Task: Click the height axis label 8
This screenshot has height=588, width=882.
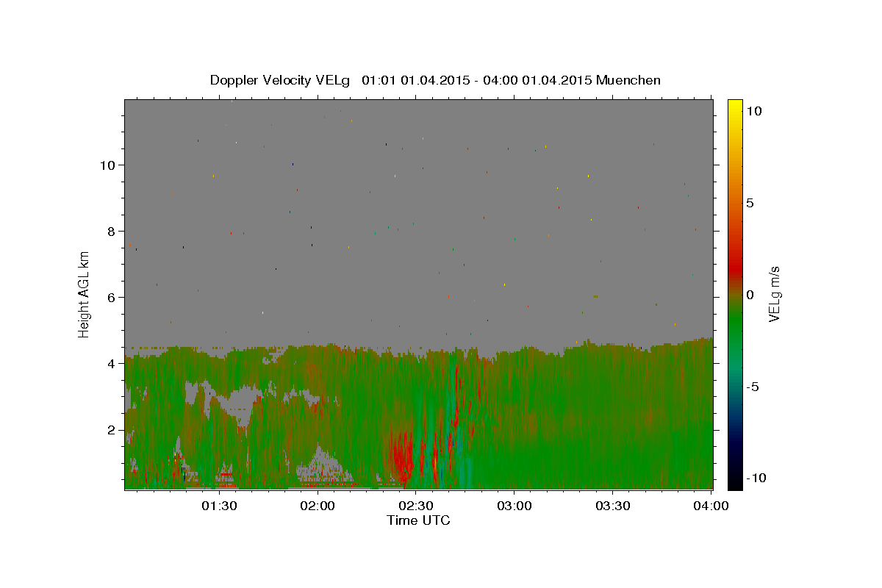Action: pyautogui.click(x=112, y=231)
